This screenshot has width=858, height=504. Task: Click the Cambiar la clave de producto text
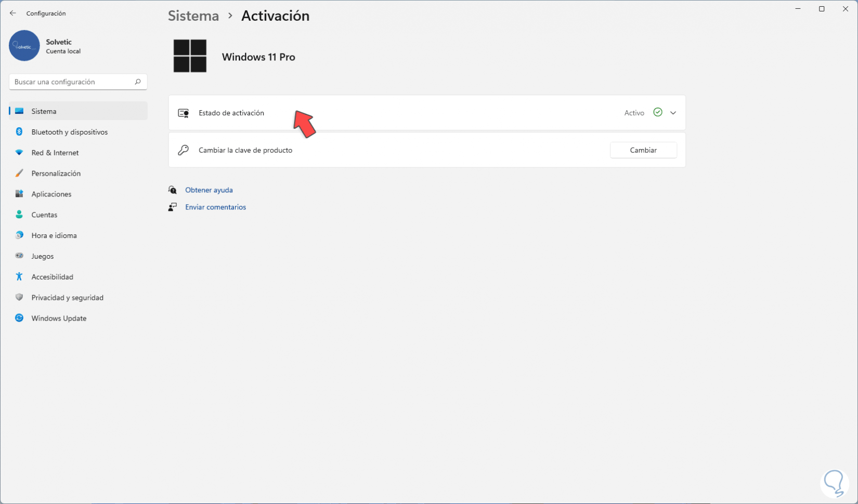coord(245,150)
